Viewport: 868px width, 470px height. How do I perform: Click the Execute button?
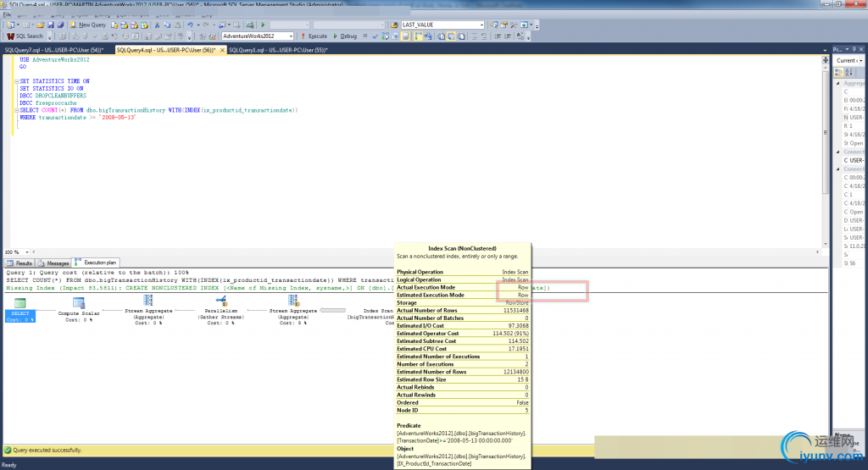pyautogui.click(x=314, y=36)
